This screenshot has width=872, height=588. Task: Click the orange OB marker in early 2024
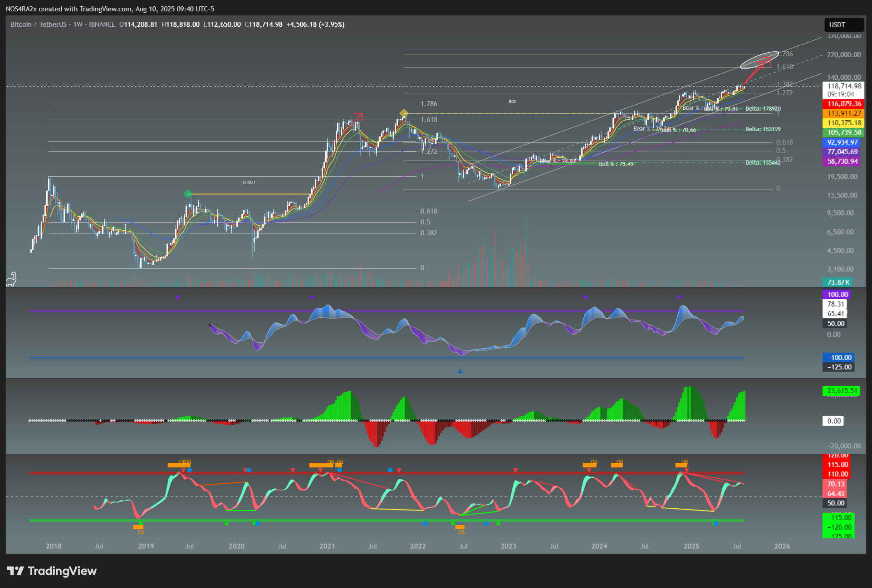tap(617, 465)
